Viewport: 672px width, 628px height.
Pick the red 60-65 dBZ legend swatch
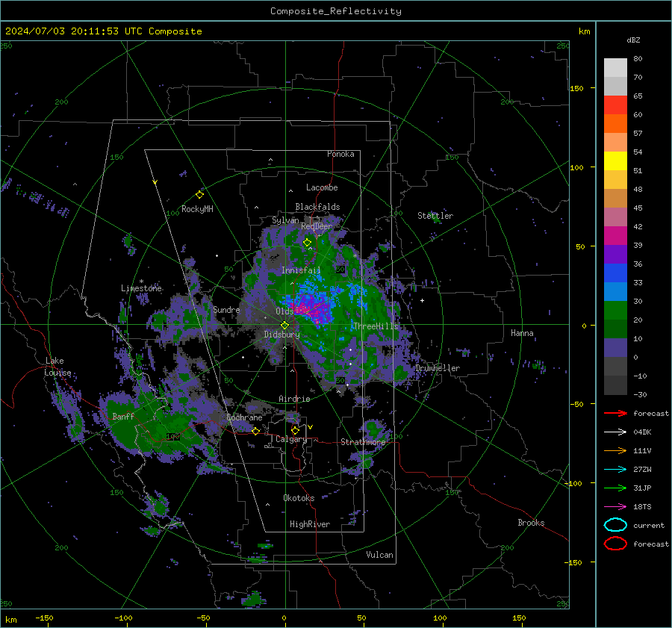pos(615,105)
